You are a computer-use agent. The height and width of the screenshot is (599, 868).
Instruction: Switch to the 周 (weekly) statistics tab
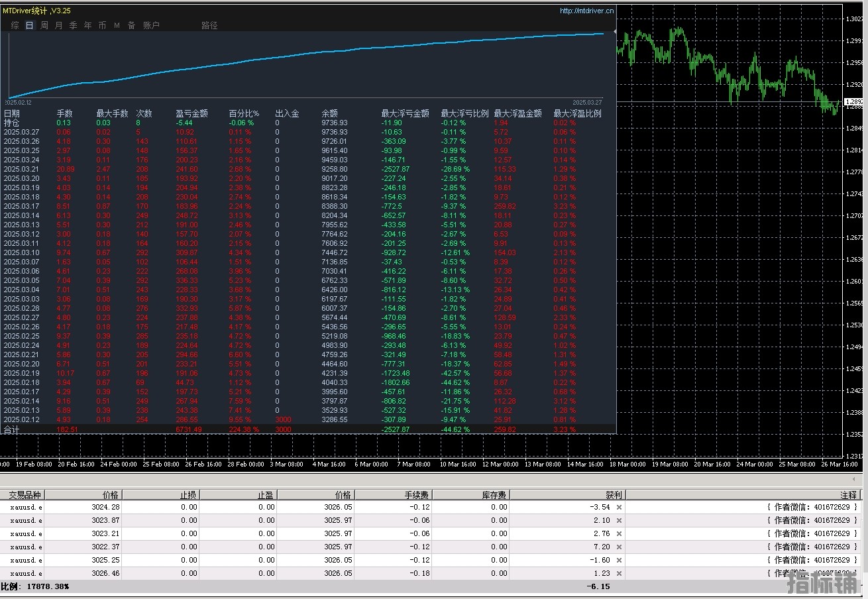[44, 25]
